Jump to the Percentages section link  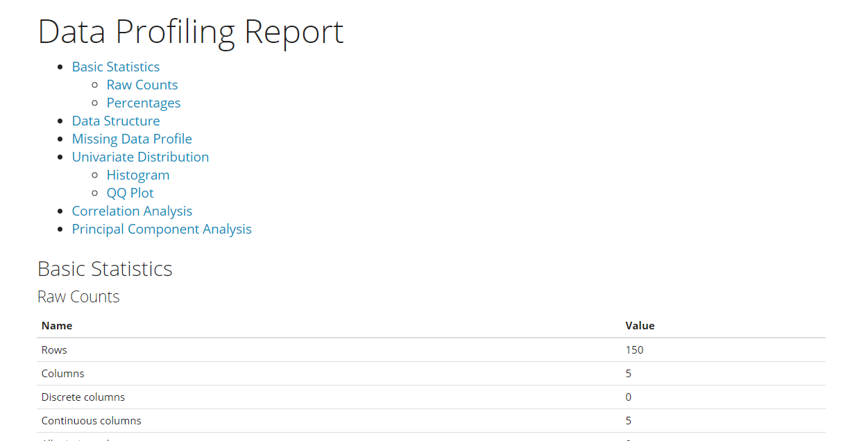tap(144, 103)
